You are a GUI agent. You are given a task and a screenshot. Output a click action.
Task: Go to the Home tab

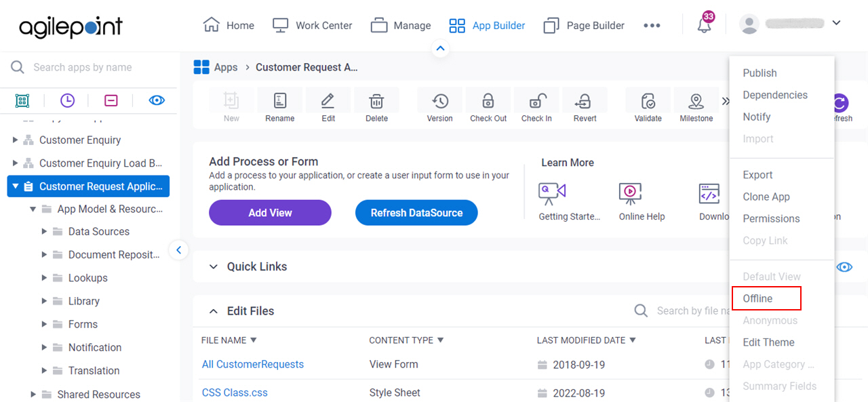[x=229, y=25]
